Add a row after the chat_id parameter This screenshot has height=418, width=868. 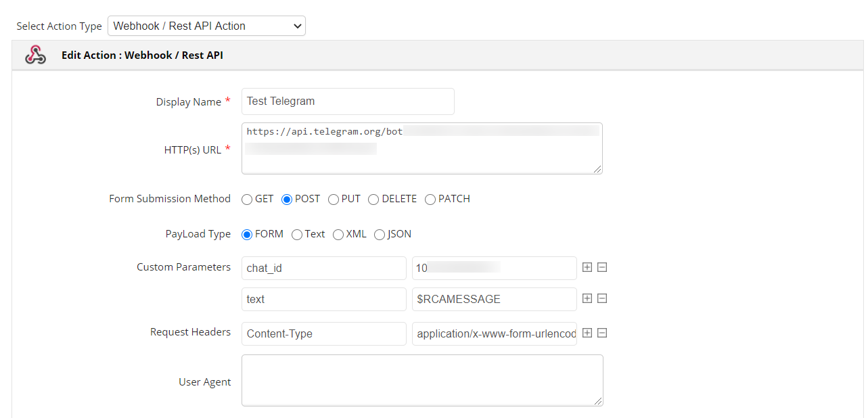587,267
